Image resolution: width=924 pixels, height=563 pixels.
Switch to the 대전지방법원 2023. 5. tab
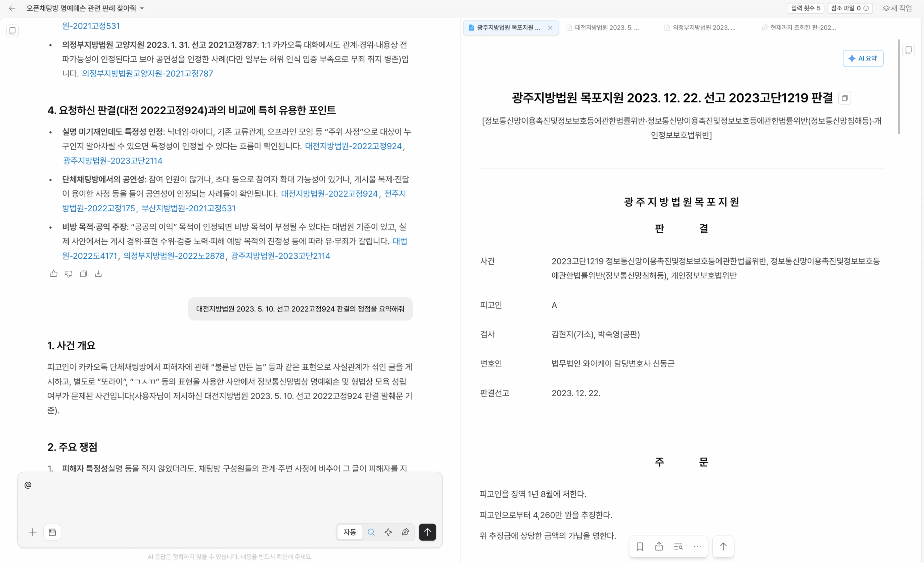(607, 27)
